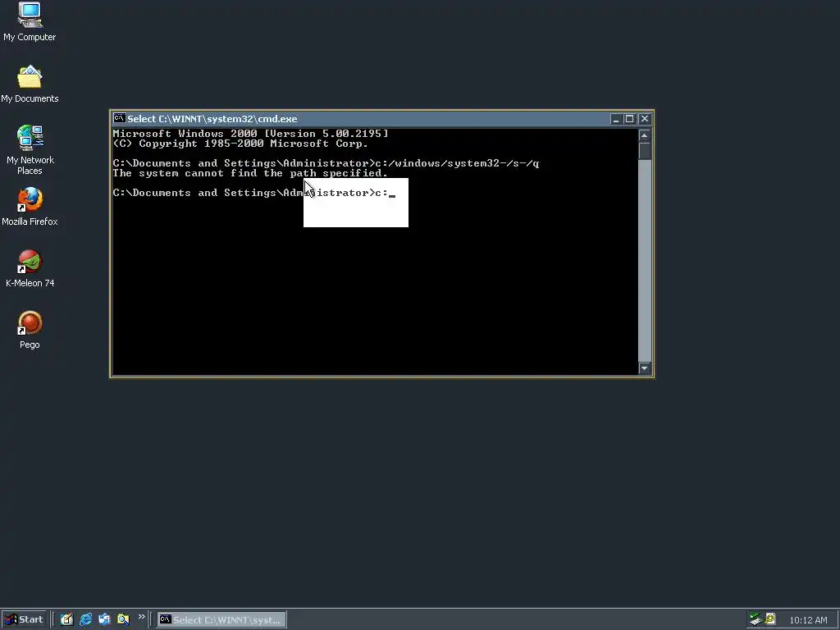Select the Pego desktop shortcut
Image resolution: width=840 pixels, height=630 pixels.
coord(30,330)
